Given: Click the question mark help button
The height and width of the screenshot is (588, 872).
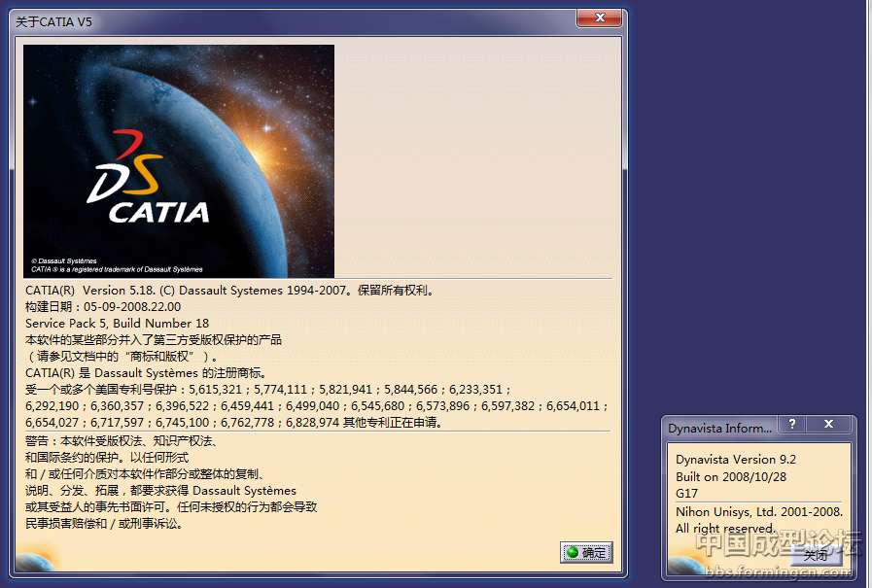Looking at the screenshot, I should point(792,425).
